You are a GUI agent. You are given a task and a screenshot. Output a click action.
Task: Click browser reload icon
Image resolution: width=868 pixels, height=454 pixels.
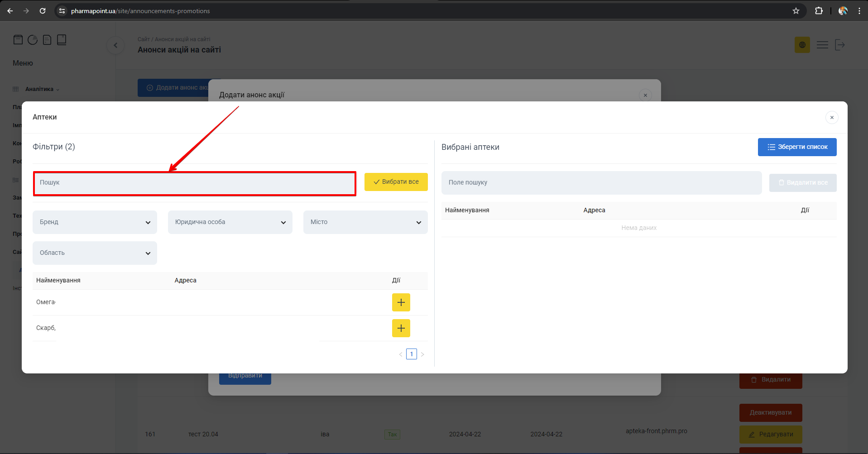[x=43, y=11]
